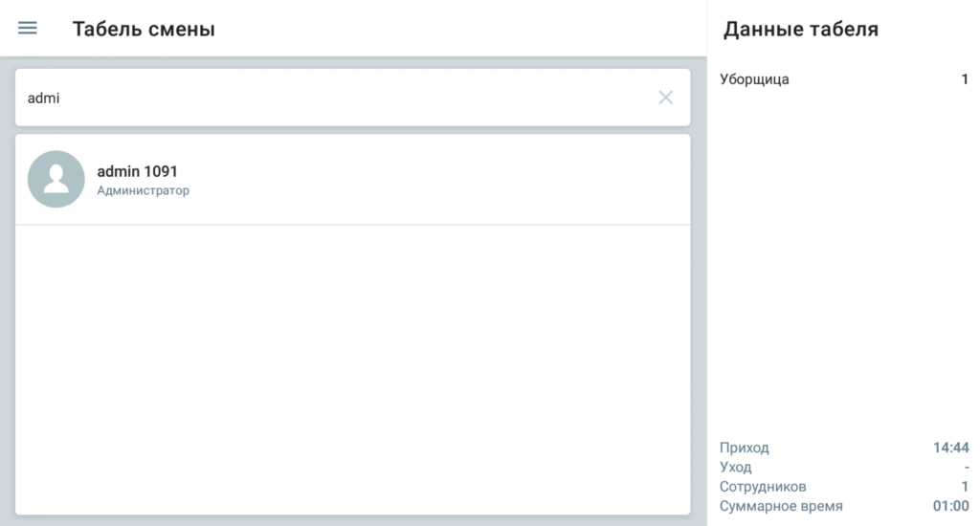
Task: Click the Суммарное время label
Action: (x=781, y=506)
